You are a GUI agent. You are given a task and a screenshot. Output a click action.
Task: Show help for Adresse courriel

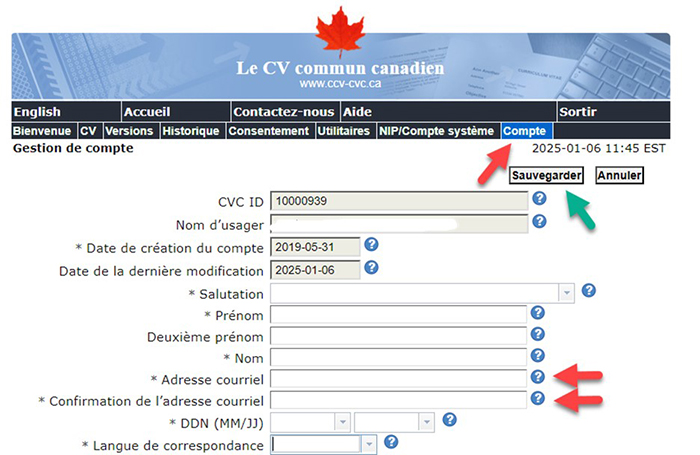click(538, 377)
